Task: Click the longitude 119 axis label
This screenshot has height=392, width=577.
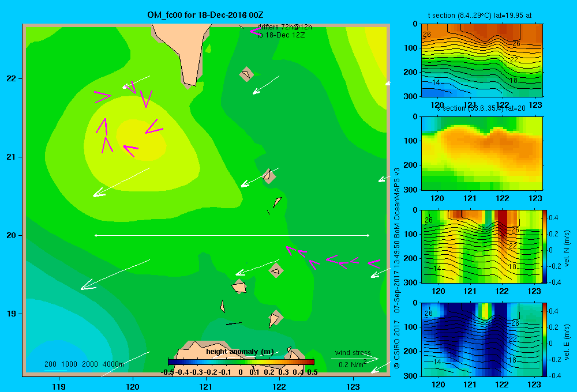Action: click(59, 387)
